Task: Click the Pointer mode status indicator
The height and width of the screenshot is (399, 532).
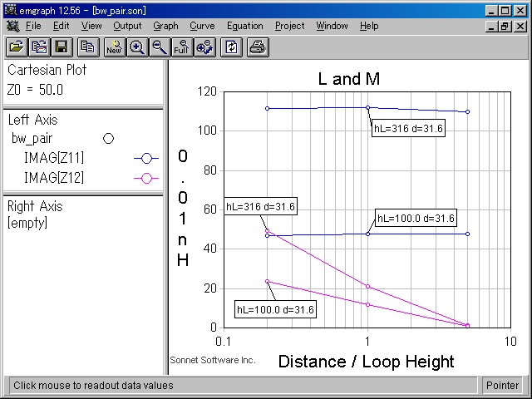Action: (x=502, y=386)
